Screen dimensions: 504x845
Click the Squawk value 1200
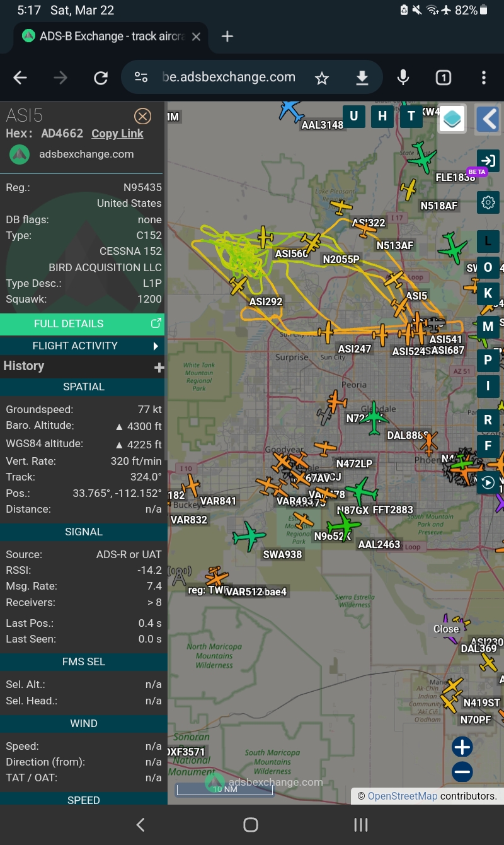(x=149, y=299)
